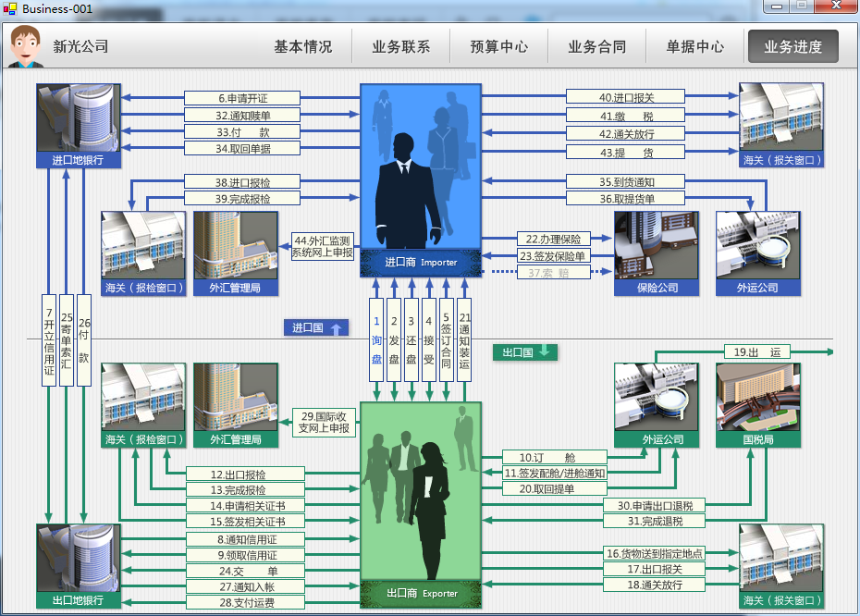
Task: Select the 业务合同 tab
Action: point(596,46)
